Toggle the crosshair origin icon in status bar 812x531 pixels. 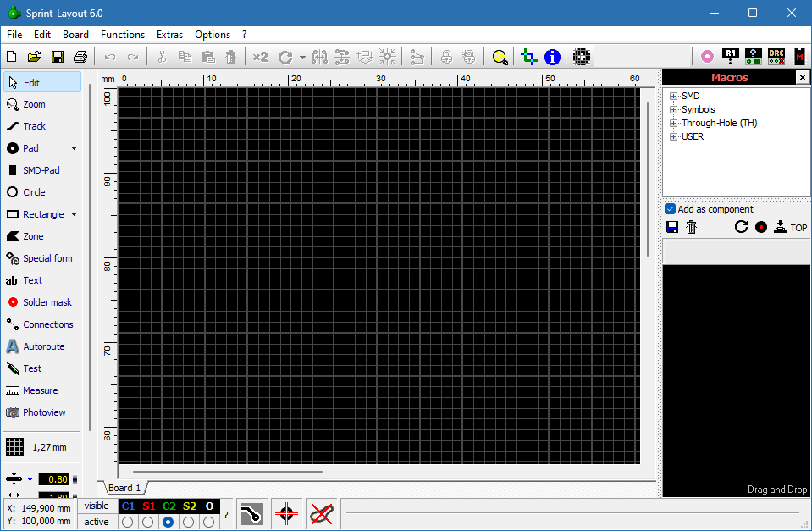286,514
